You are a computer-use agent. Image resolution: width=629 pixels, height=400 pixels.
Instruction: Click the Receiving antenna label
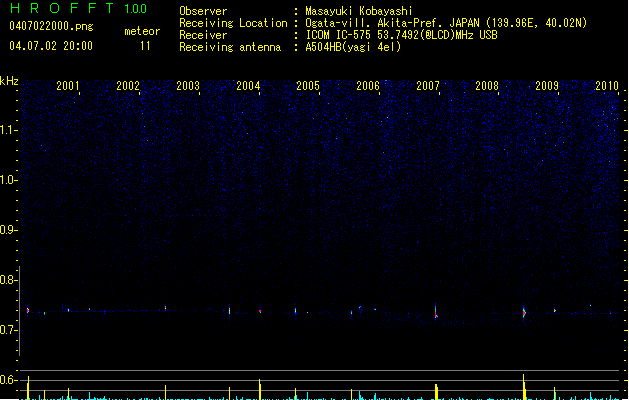(230, 47)
